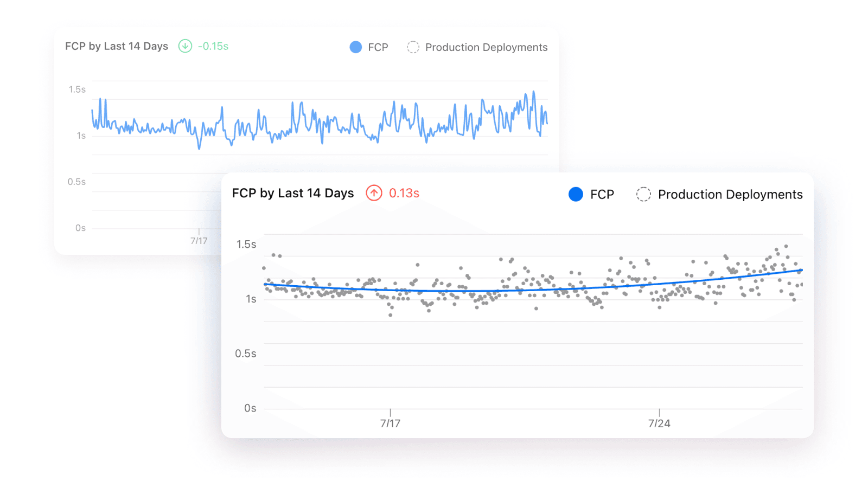The image size is (868, 488).
Task: Click the dashed deployment circle on back chart
Action: (x=413, y=47)
